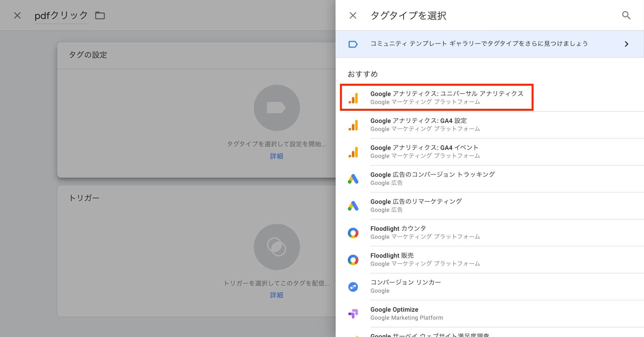Open folder icon next to pdfクリック
The height and width of the screenshot is (337, 644).
click(x=100, y=15)
